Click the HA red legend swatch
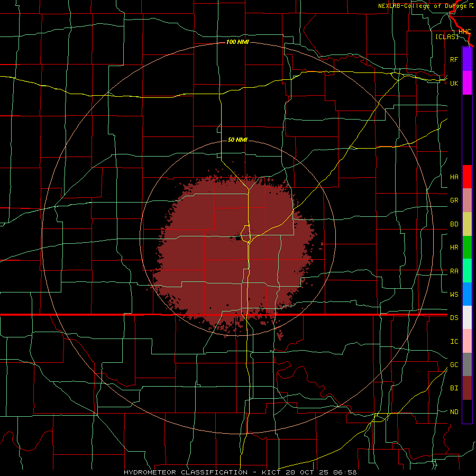Image resolution: width=476 pixels, height=476 pixels. click(467, 177)
